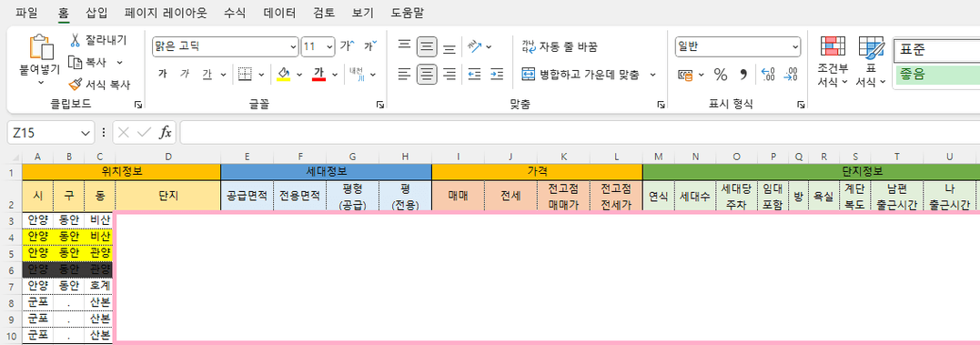Open the underline style dropdown arrow
The image size is (980, 345).
223,75
